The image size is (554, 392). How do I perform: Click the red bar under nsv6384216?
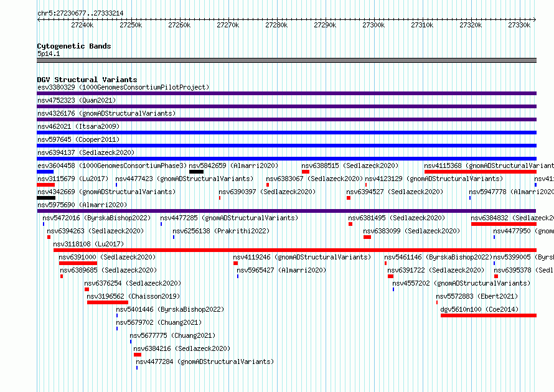(x=138, y=355)
